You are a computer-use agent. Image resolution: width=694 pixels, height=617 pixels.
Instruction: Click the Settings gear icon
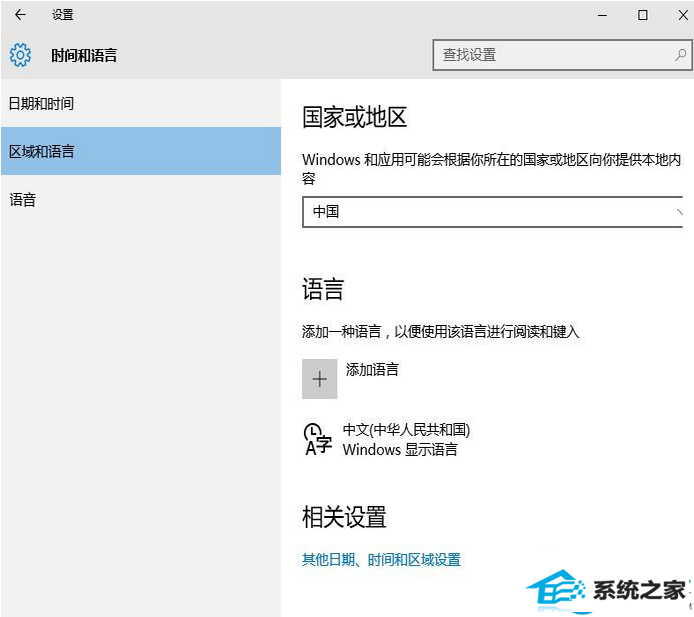[x=20, y=55]
